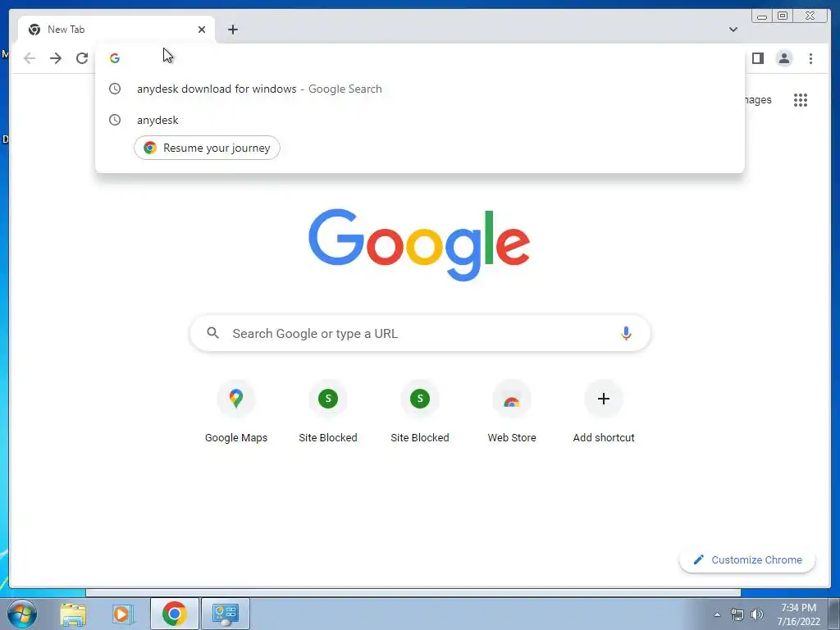Close the New Tab tab

(202, 30)
